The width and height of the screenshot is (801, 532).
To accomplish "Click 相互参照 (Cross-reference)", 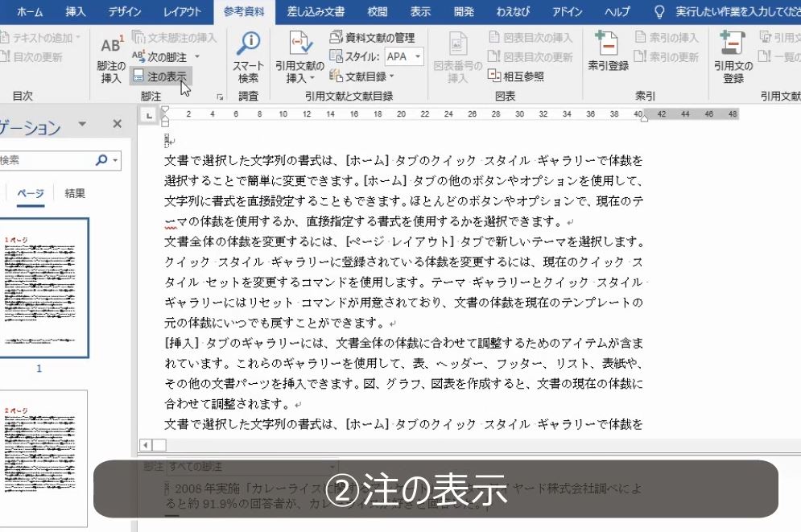I will point(516,76).
